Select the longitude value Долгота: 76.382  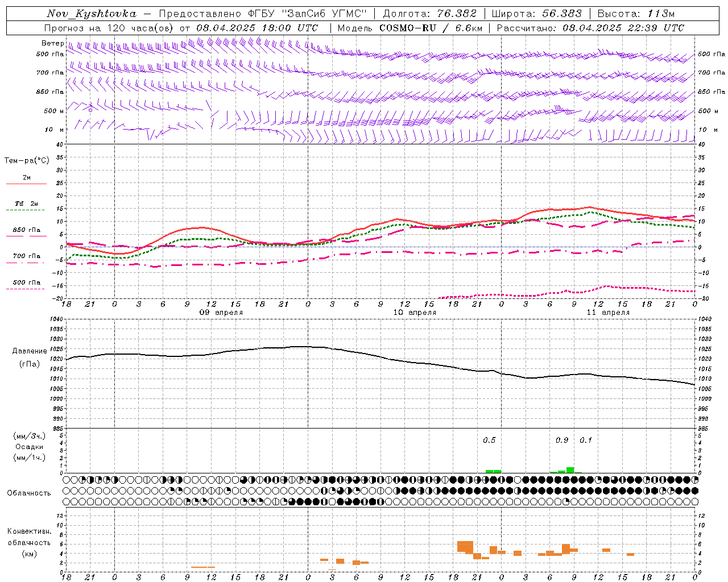pos(429,14)
